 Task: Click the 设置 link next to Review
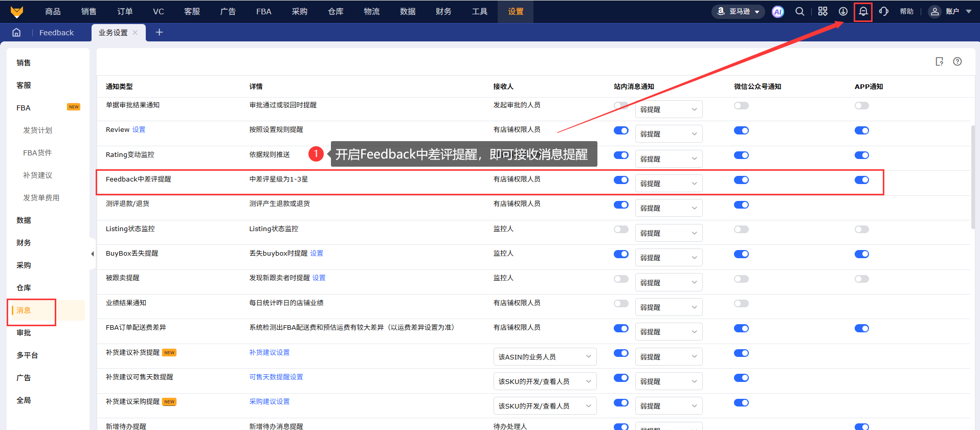click(139, 130)
